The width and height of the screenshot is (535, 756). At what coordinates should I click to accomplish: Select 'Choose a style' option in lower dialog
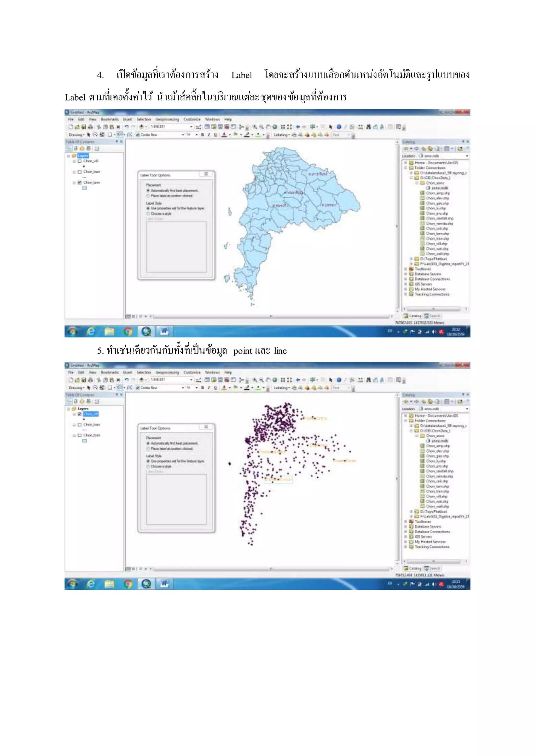[x=148, y=466]
